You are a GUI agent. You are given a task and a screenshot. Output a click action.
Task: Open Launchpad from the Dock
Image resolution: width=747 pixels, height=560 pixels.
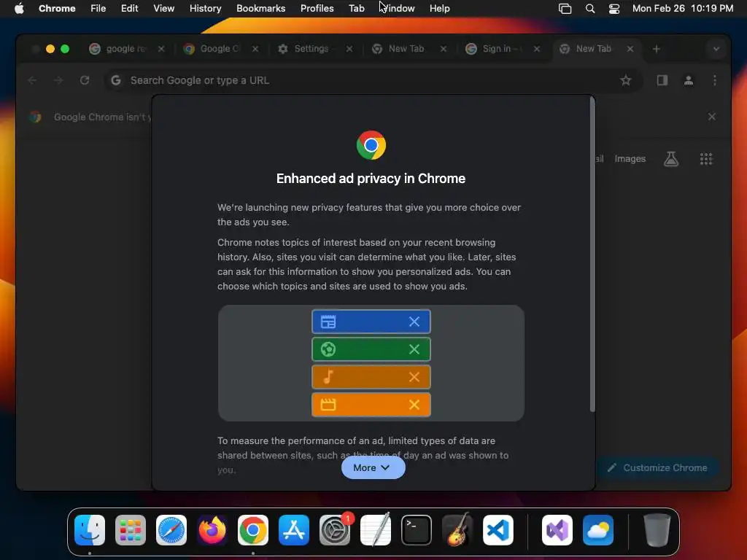131,530
